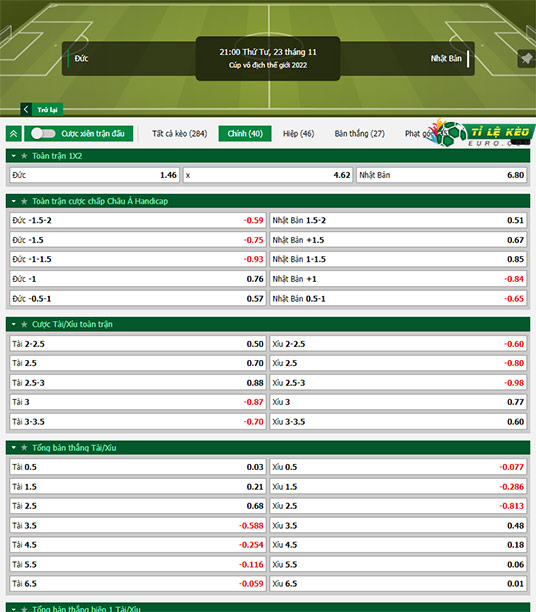Viewport: 536px width, 612px height.
Task: Collapse the Cược Tài/Xỉu toàn trận arrow
Action: 14,324
